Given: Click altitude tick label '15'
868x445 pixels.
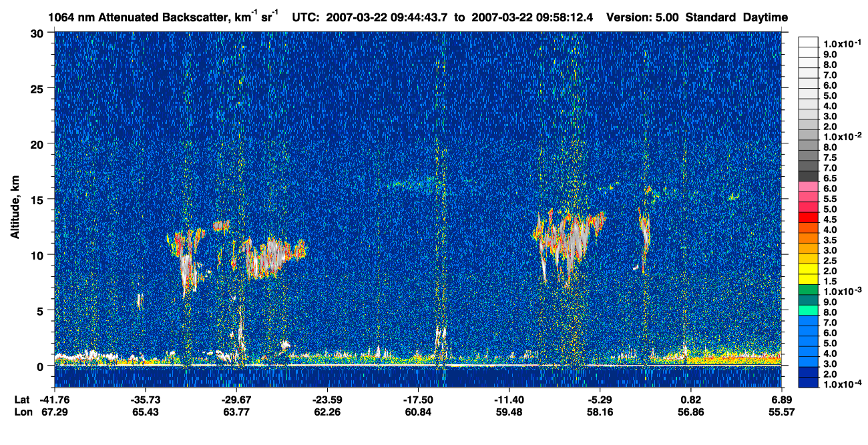Looking at the screenshot, I should (39, 199).
